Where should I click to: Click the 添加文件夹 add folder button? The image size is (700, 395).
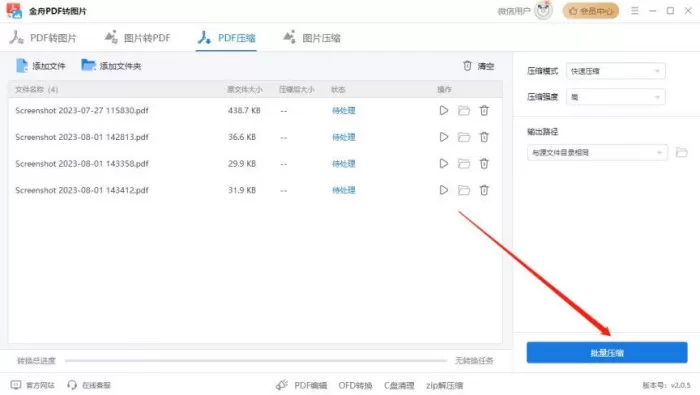(x=111, y=66)
